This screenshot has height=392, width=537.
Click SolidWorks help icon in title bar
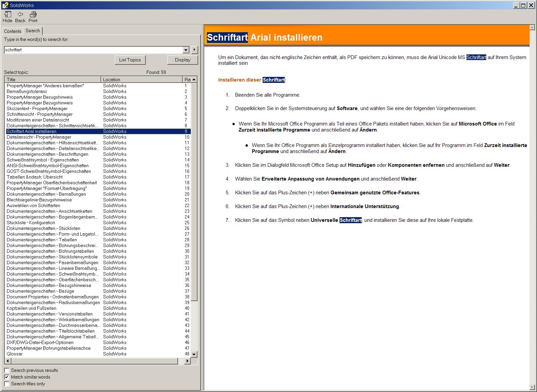pos(5,5)
